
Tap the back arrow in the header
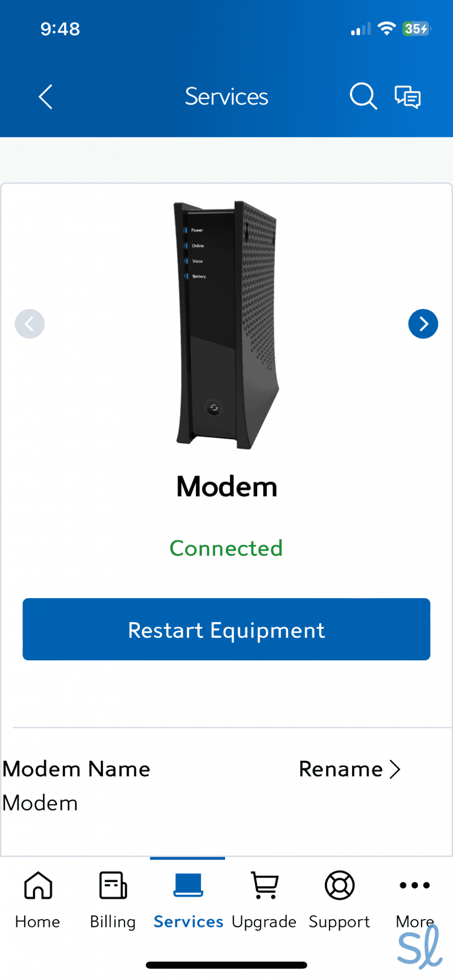click(x=45, y=97)
